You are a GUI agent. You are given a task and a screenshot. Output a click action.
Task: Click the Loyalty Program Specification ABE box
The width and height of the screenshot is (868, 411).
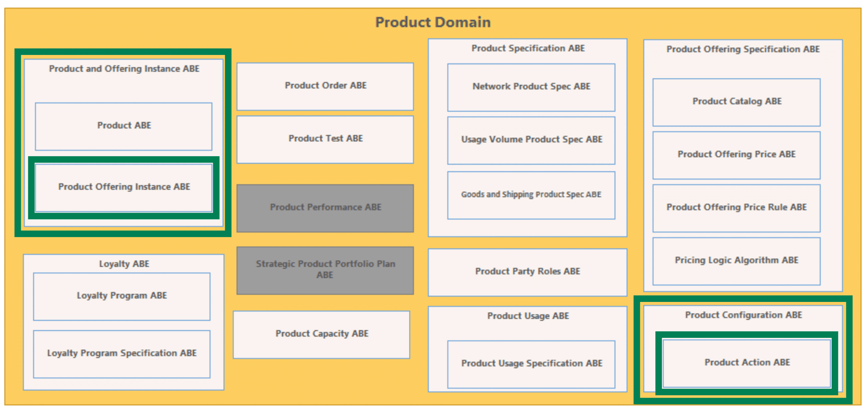[x=122, y=354]
